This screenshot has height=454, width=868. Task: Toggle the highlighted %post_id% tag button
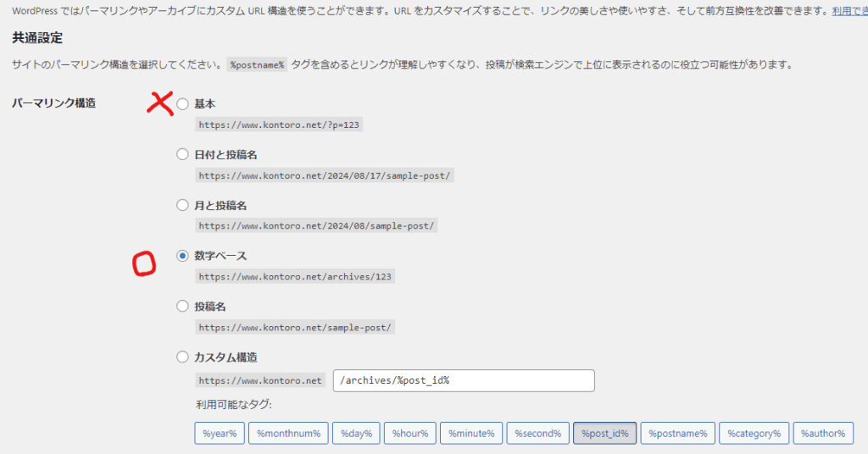[604, 433]
